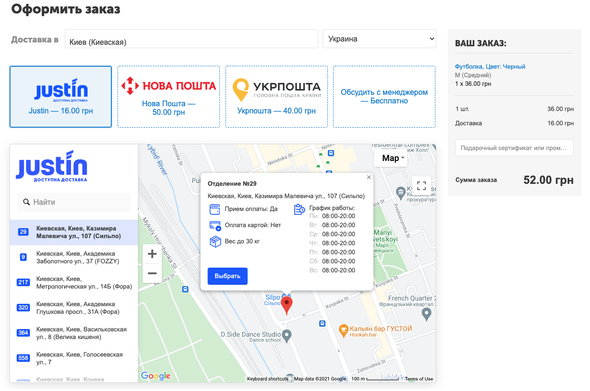
Task: Open Terms of Use link on map
Action: pos(419,379)
